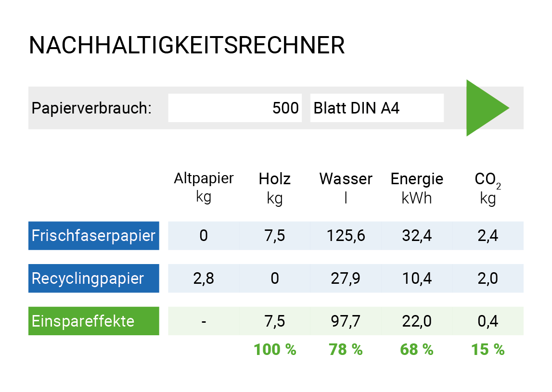Click the green Einspareffekte label

click(x=94, y=321)
